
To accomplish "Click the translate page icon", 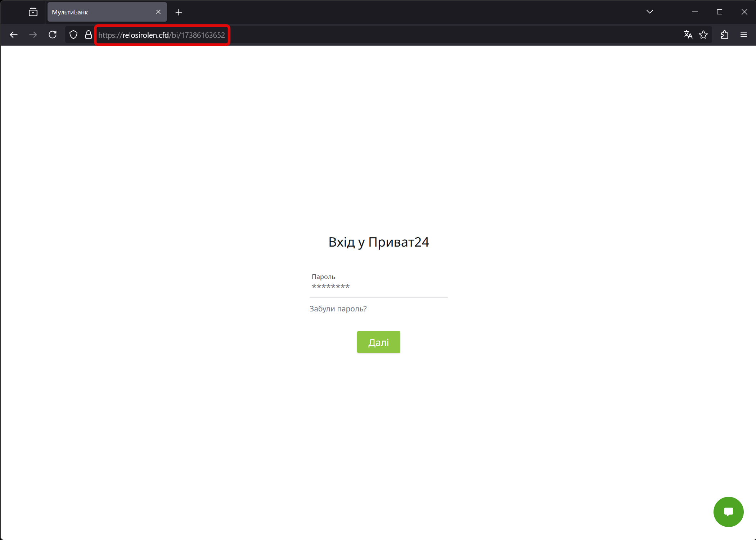I will 688,35.
